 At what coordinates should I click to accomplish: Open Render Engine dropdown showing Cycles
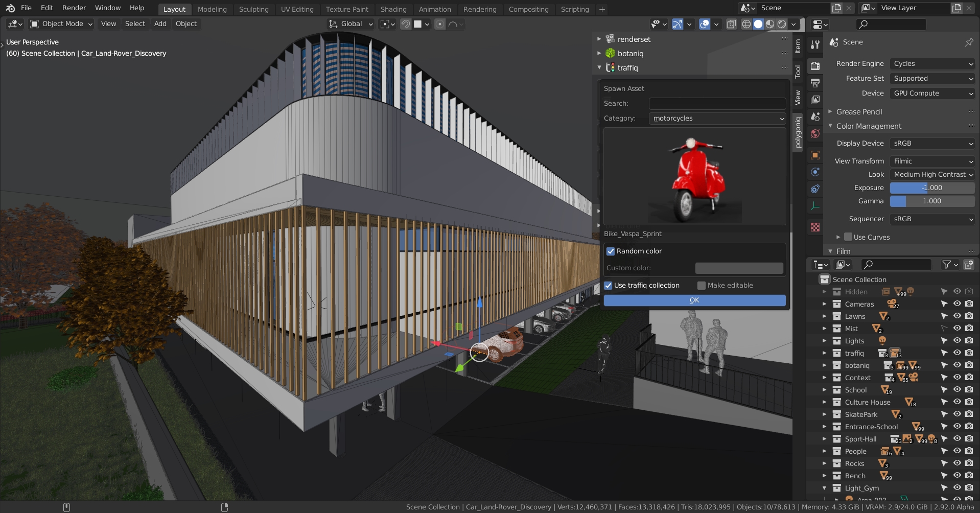tap(932, 63)
